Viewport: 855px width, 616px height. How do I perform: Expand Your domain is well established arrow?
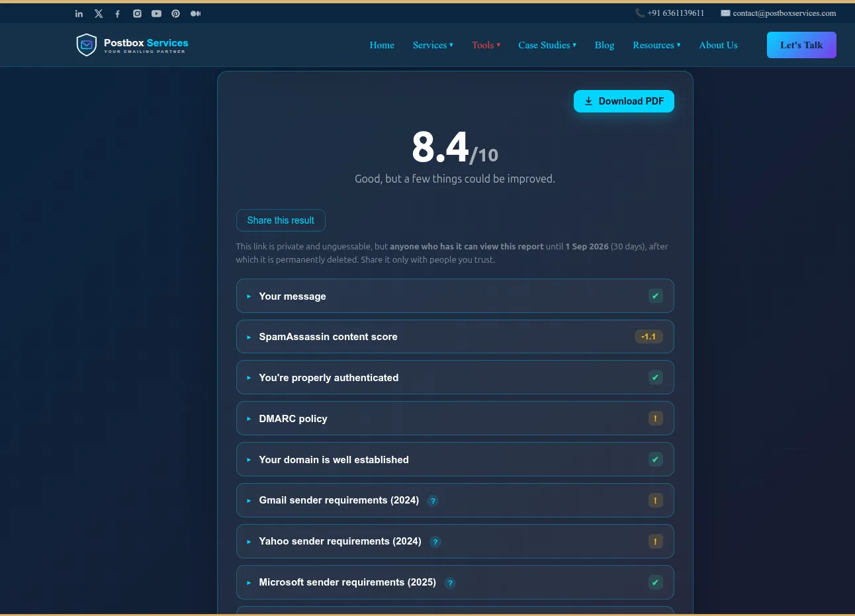tap(249, 460)
